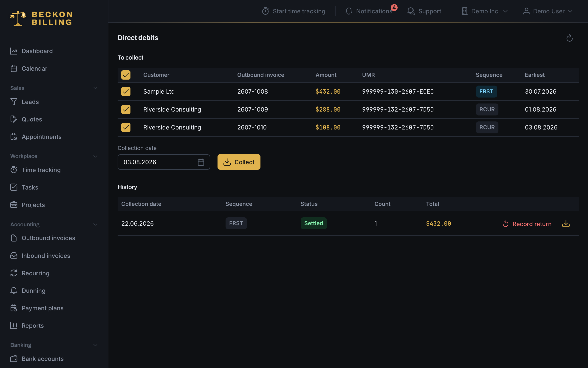Click the Calendar sidebar icon

pyautogui.click(x=14, y=68)
